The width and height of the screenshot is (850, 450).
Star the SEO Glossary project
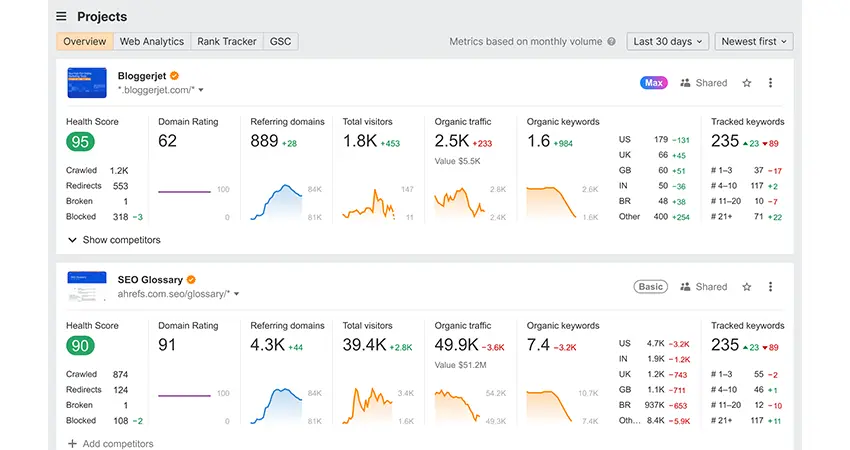746,287
